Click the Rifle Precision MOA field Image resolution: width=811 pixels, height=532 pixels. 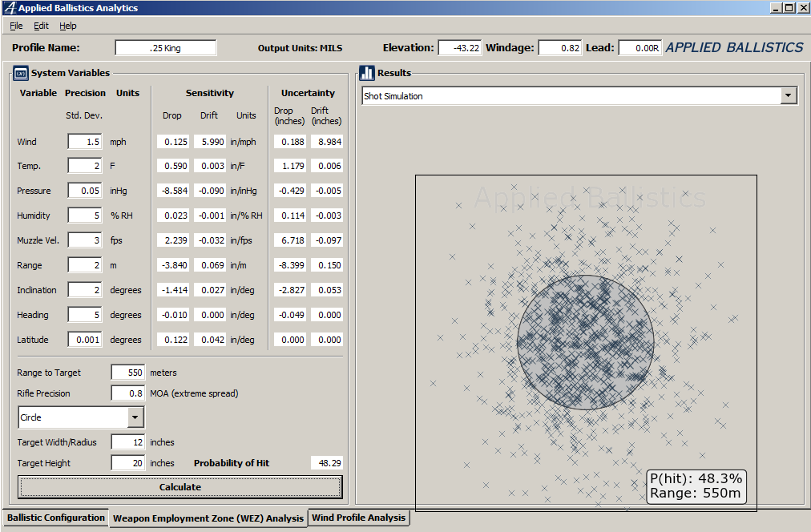[x=127, y=393]
